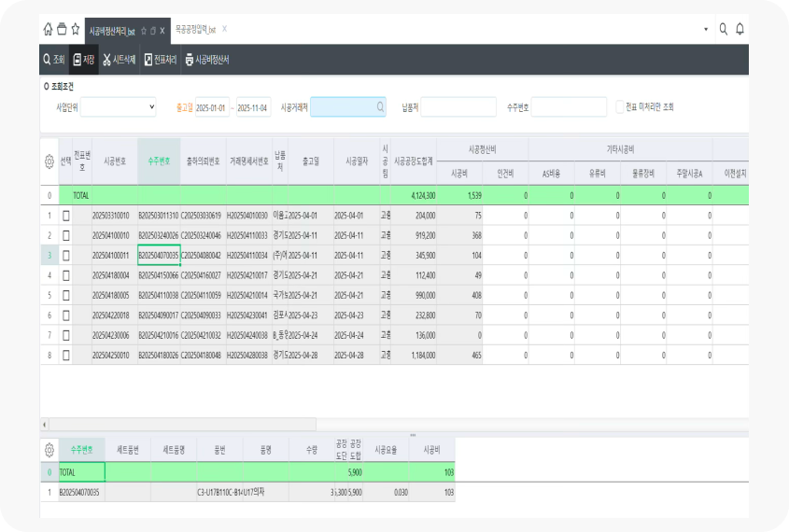Tick the checkbox for row 8
Image resolution: width=789 pixels, height=532 pixels.
click(65, 356)
